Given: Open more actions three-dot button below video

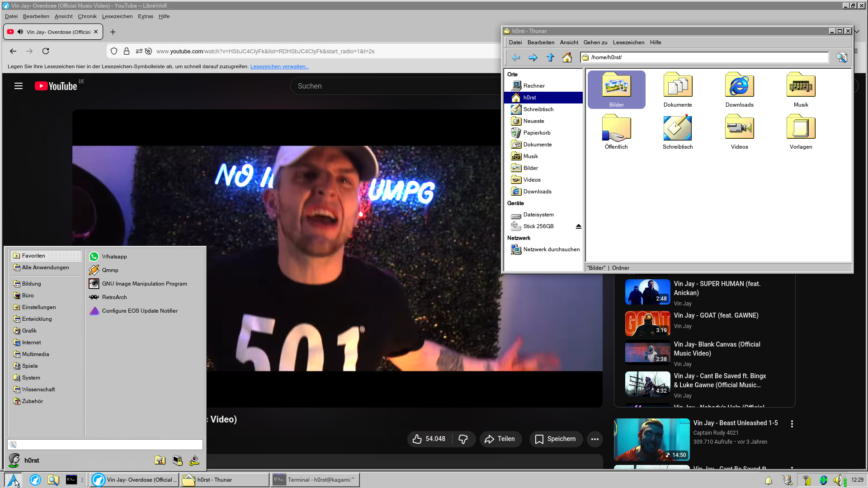Looking at the screenshot, I should [594, 439].
